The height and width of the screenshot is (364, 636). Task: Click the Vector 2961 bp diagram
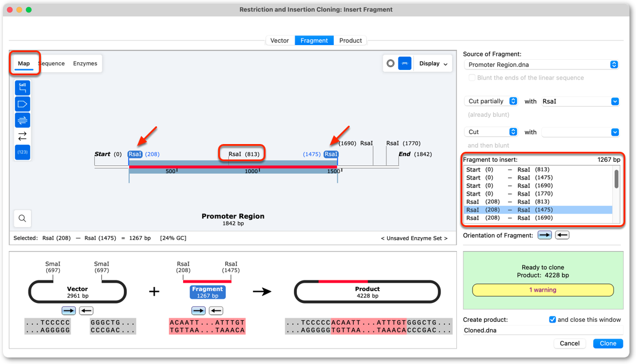coord(78,292)
